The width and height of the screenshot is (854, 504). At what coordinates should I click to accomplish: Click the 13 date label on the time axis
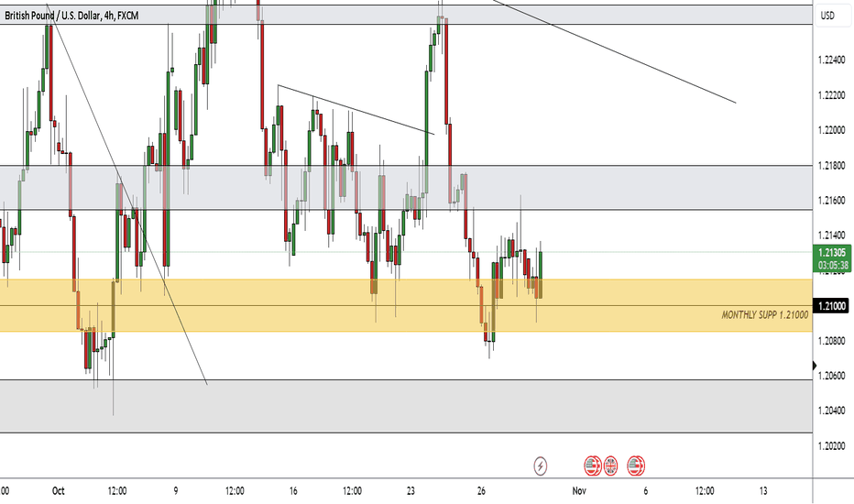click(x=763, y=491)
